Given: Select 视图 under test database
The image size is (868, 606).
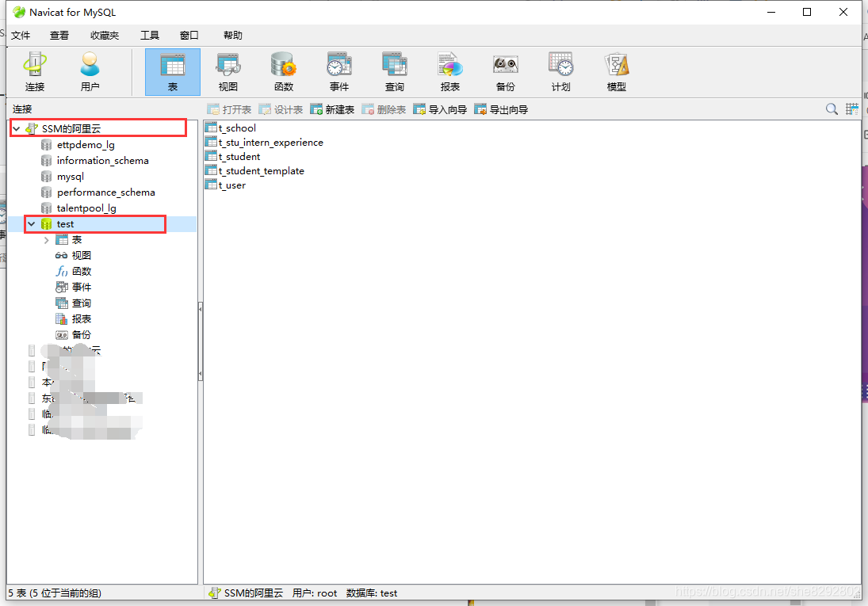Looking at the screenshot, I should pos(82,256).
